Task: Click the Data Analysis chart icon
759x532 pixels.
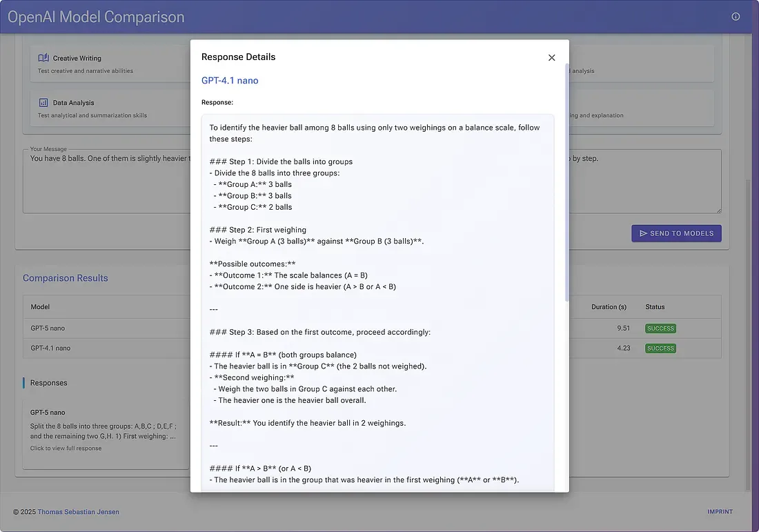Action: point(43,103)
